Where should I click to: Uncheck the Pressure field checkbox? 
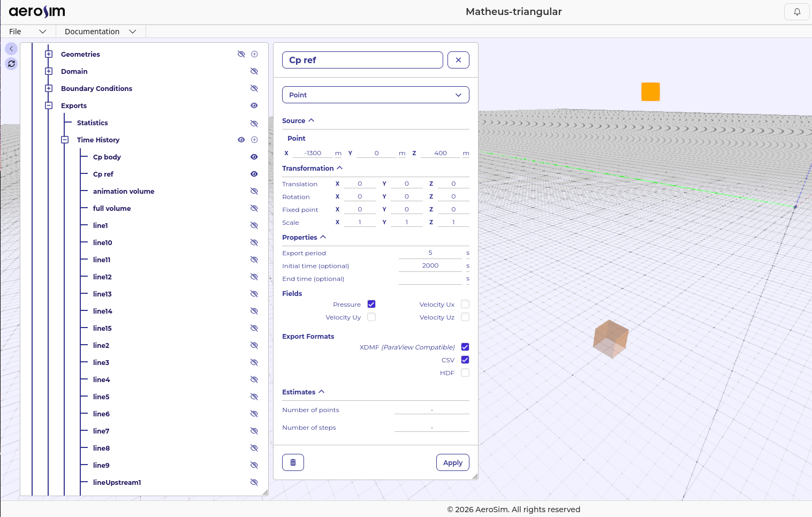(371, 304)
